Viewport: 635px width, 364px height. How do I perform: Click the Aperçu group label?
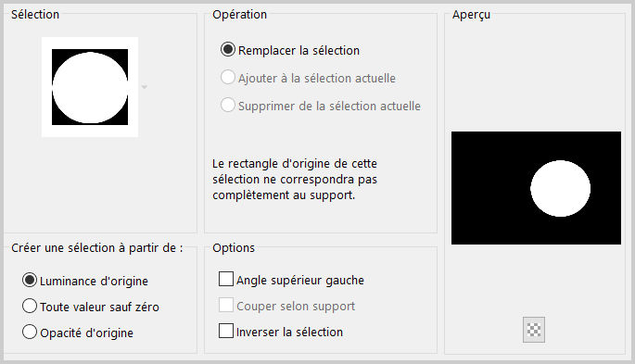click(x=472, y=15)
